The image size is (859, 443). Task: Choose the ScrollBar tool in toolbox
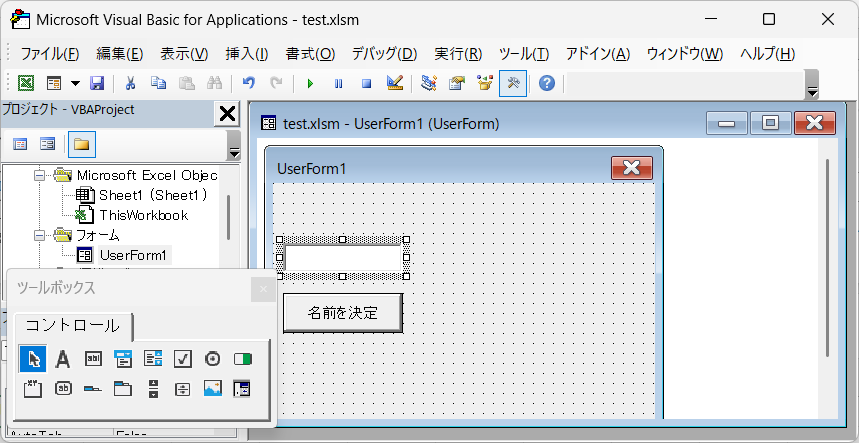click(153, 389)
